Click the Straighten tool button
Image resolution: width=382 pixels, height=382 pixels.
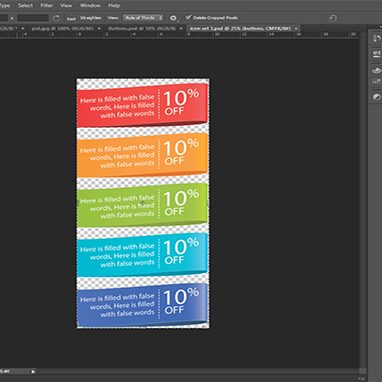(x=91, y=18)
